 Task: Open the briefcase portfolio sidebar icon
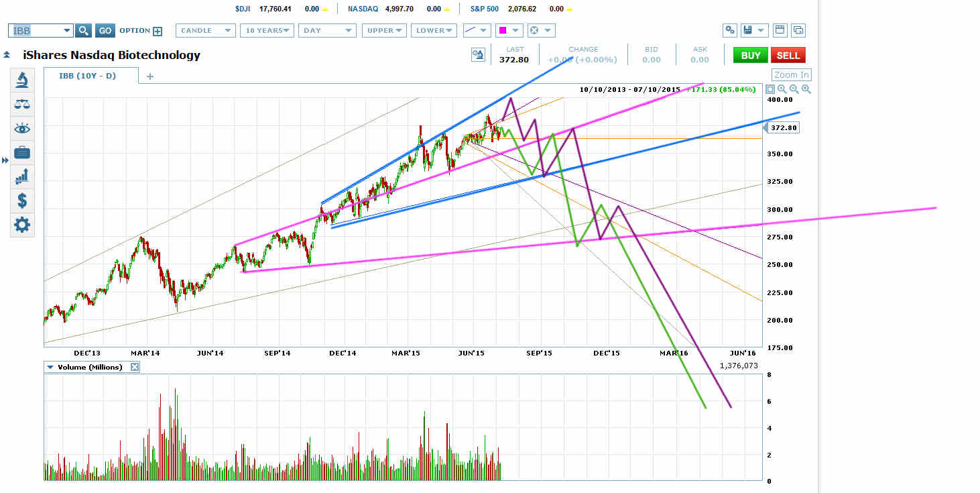click(22, 152)
